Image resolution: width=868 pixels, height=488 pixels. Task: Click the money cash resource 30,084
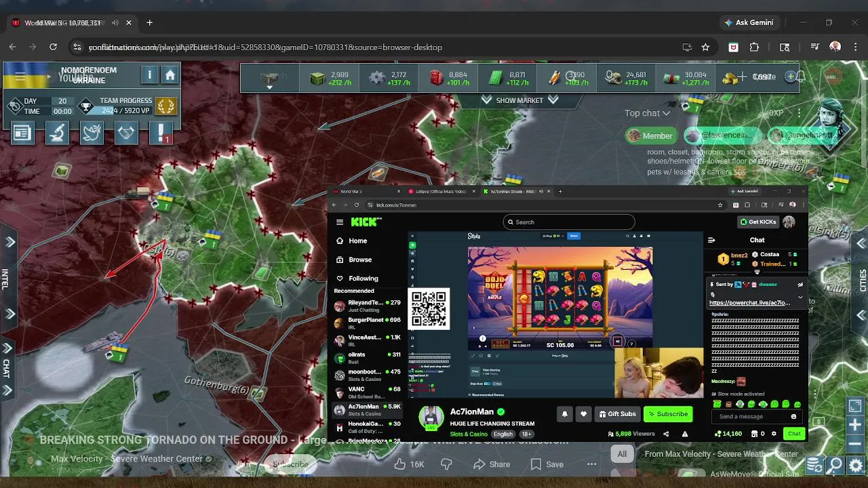686,79
